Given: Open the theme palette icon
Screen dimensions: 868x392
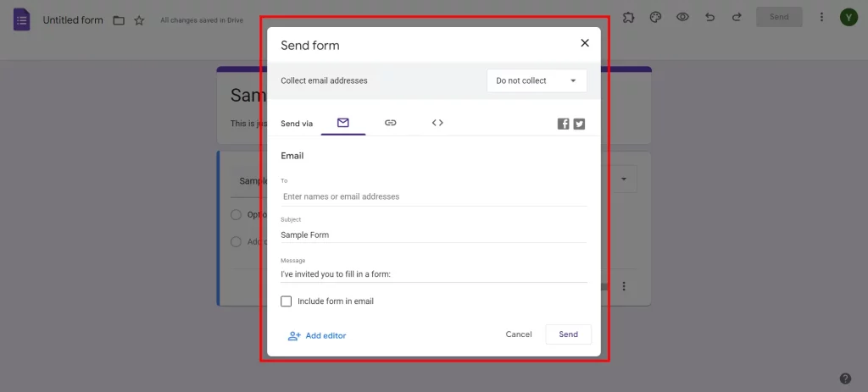Looking at the screenshot, I should pos(655,17).
